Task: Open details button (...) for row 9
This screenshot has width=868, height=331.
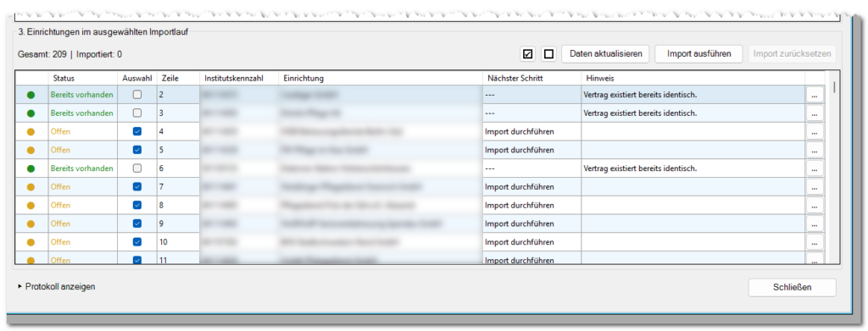Action: 815,223
